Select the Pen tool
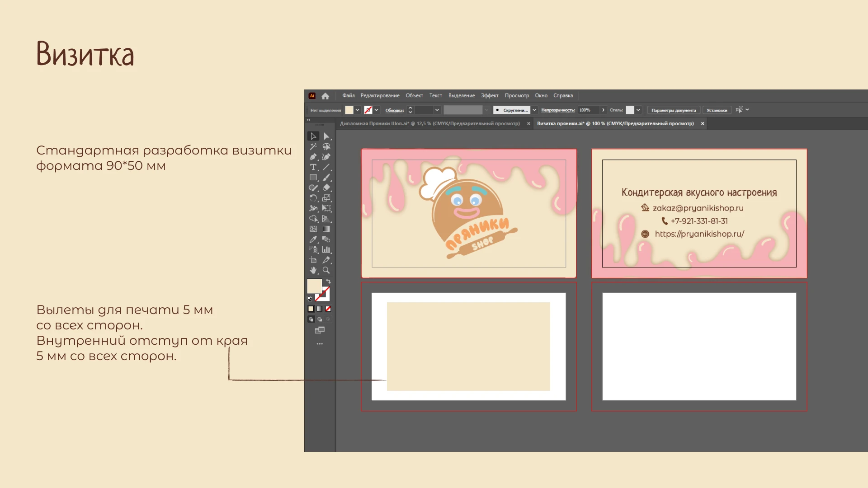 [313, 157]
